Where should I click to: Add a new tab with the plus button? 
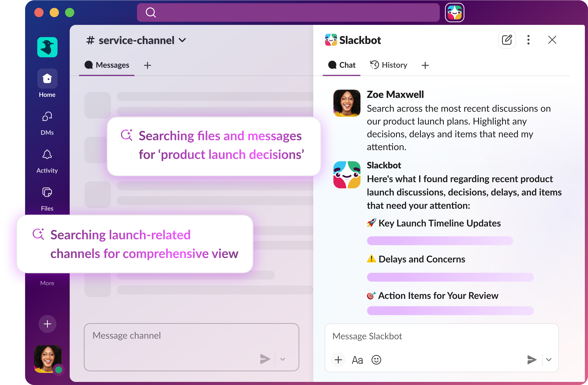pos(425,65)
